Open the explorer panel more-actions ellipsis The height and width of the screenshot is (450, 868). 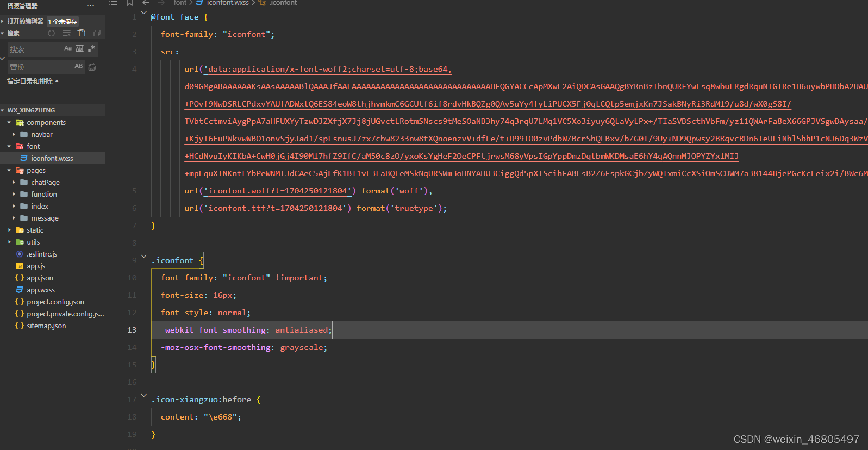(x=90, y=6)
